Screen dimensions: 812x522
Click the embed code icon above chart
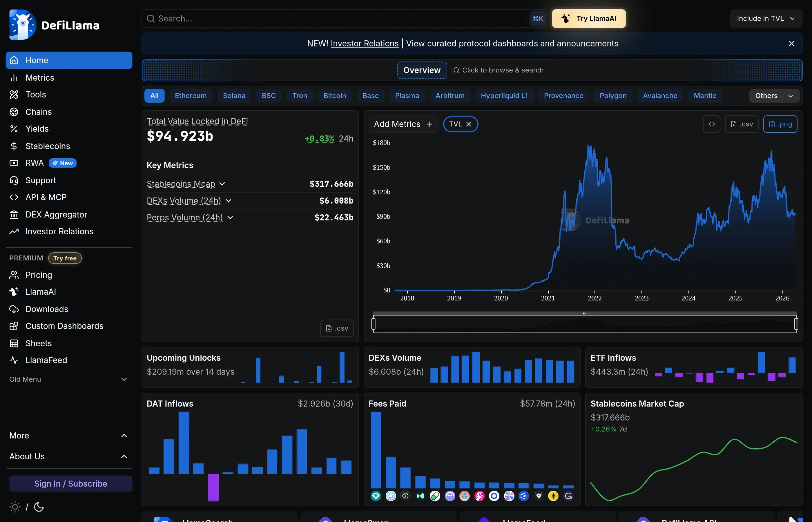point(712,124)
